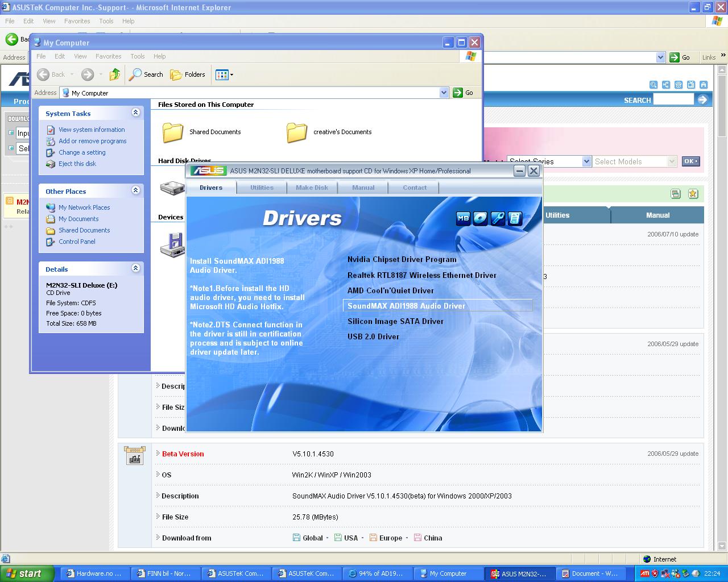
Task: Type-in ASUS site SEARCH field
Action: tap(673, 99)
